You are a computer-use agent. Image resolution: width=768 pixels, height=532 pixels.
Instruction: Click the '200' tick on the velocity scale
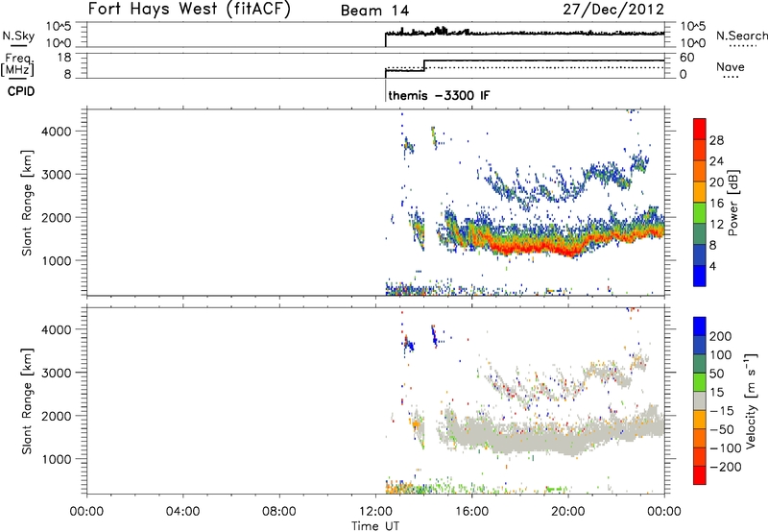coord(721,336)
